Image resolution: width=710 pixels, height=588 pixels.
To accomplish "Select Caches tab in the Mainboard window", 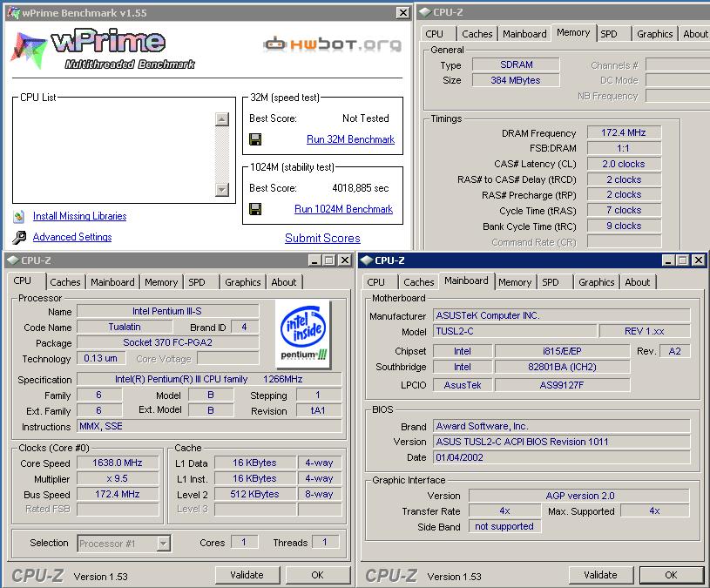I will coord(419,282).
